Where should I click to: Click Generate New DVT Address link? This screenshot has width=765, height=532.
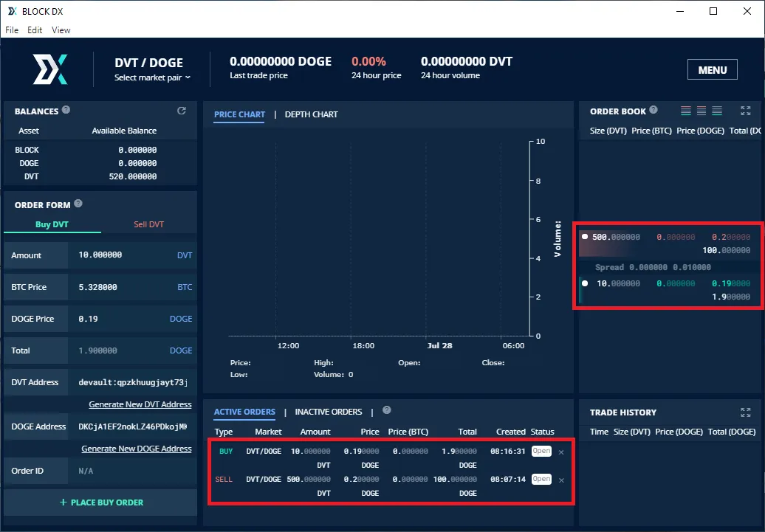[140, 404]
